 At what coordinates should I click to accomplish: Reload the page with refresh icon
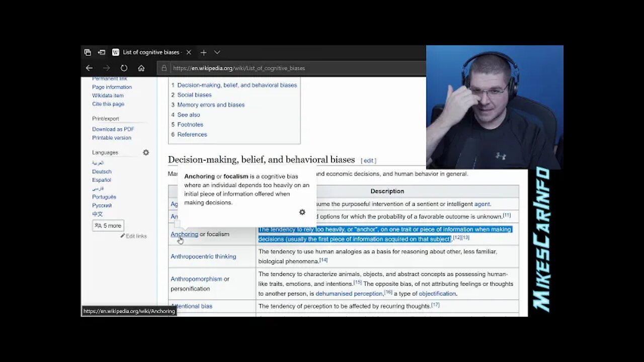click(x=124, y=68)
